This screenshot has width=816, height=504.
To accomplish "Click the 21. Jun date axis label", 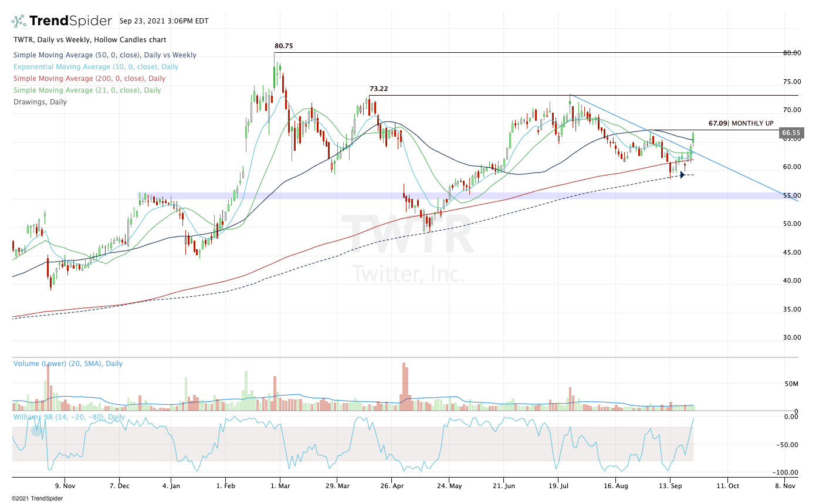I will pos(503,486).
